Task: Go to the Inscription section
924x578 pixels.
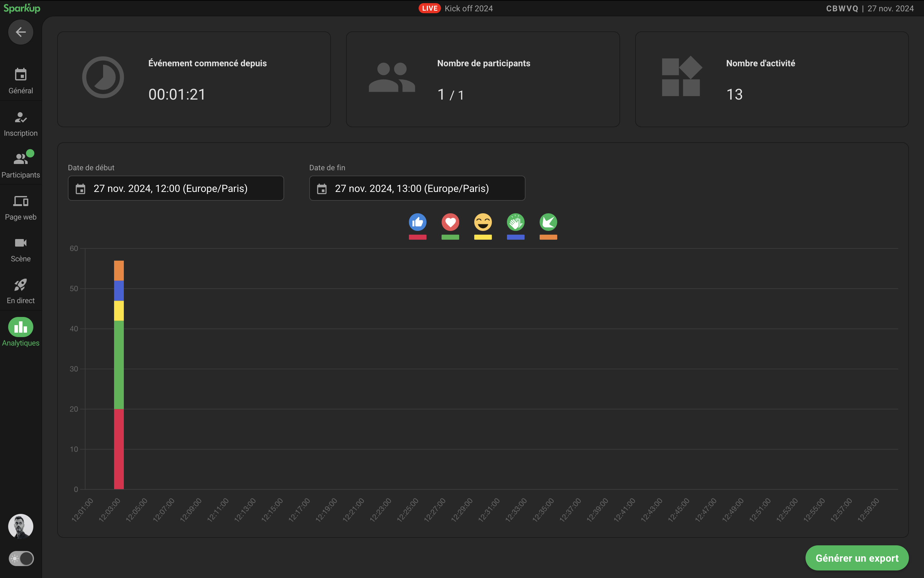Action: coord(21,123)
